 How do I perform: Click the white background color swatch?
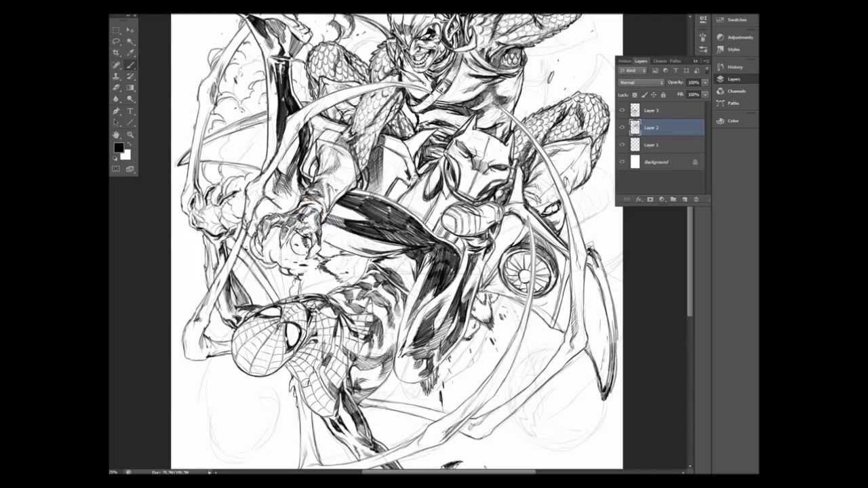click(127, 156)
